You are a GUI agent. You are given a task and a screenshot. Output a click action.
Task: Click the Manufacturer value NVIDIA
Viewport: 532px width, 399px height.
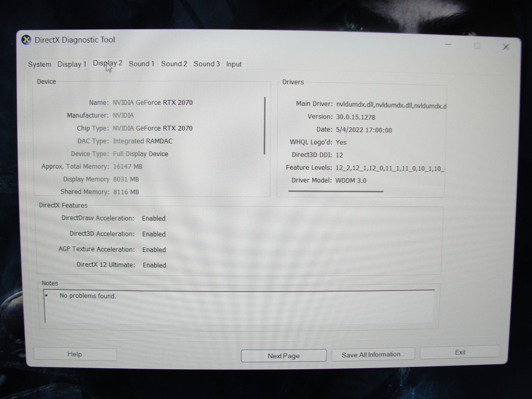click(x=123, y=115)
